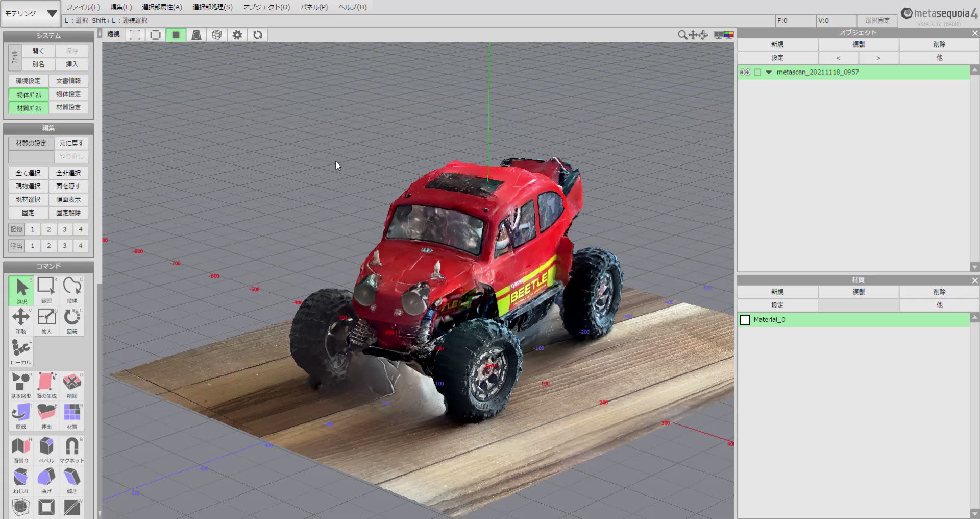This screenshot has width=980, height=519.
Task: Select the 面の生成 (Create face) tool
Action: tap(46, 386)
